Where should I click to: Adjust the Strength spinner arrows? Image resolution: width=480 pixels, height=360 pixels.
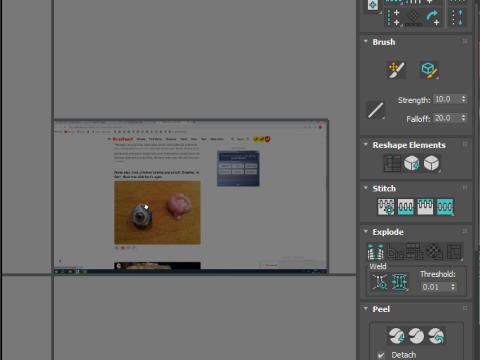click(x=463, y=99)
